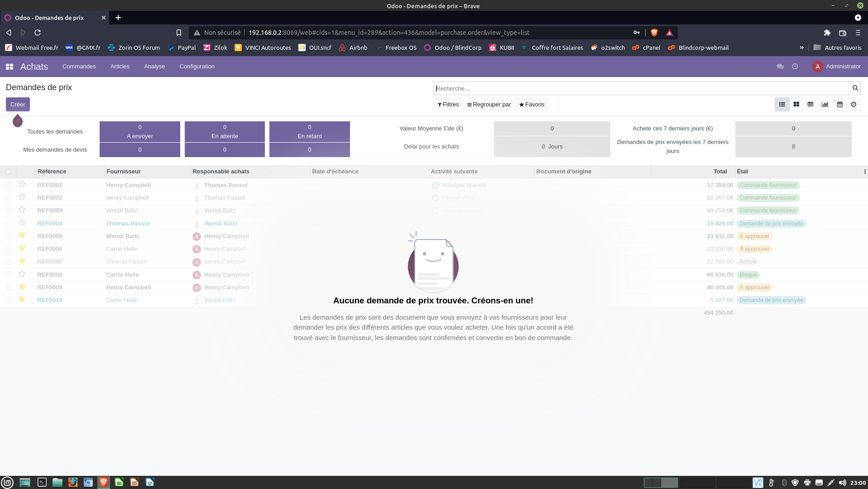Switch to activity view
This screenshot has height=489, width=868.
854,105
